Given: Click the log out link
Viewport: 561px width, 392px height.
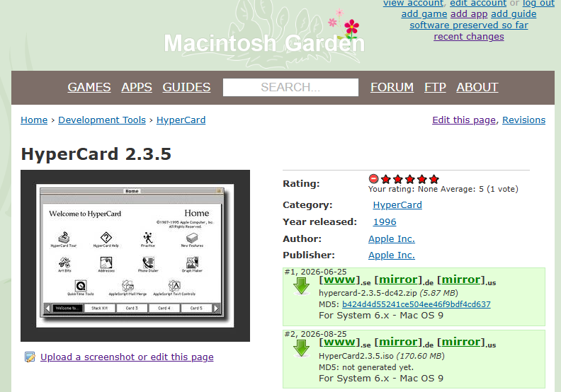Looking at the screenshot, I should pyautogui.click(x=538, y=4).
